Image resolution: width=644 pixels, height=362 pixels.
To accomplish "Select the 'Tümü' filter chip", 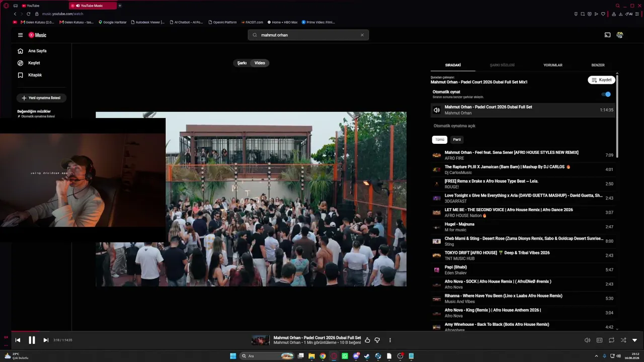I will 440,140.
